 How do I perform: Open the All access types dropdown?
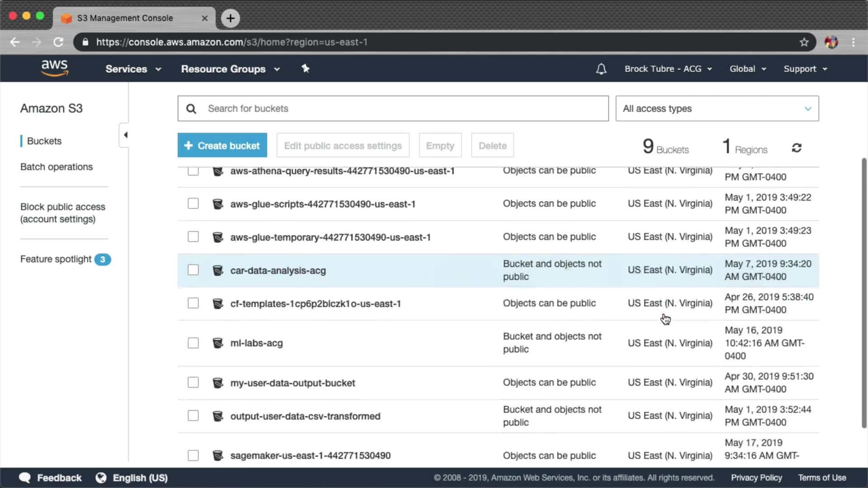point(717,108)
